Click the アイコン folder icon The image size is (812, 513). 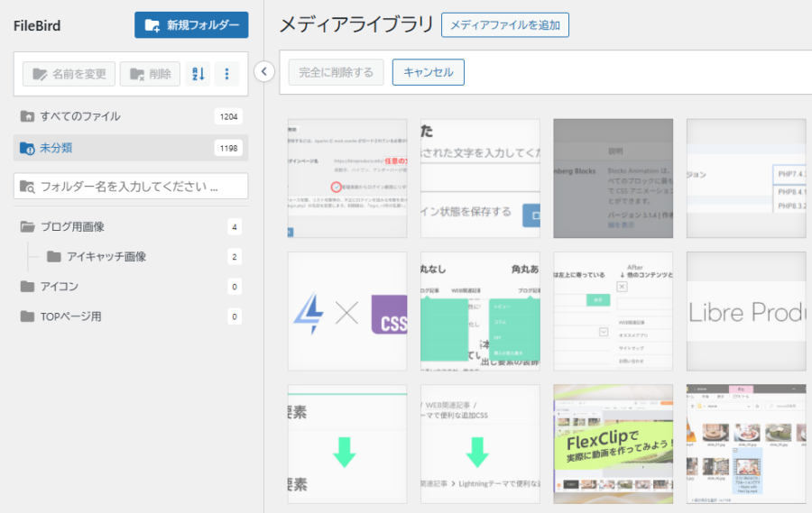click(x=27, y=287)
